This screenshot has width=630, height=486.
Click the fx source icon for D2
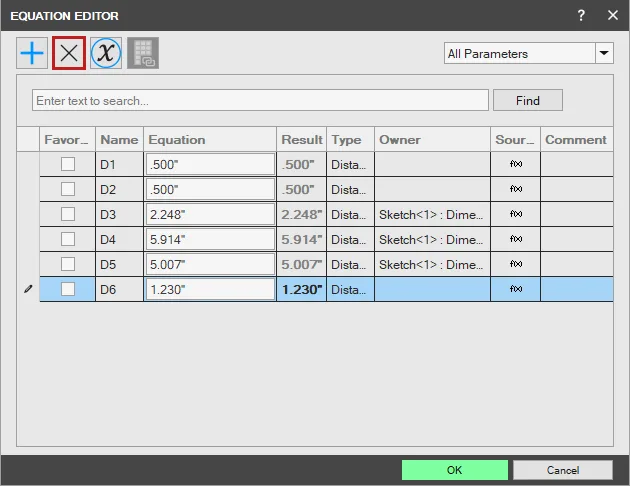click(x=516, y=189)
